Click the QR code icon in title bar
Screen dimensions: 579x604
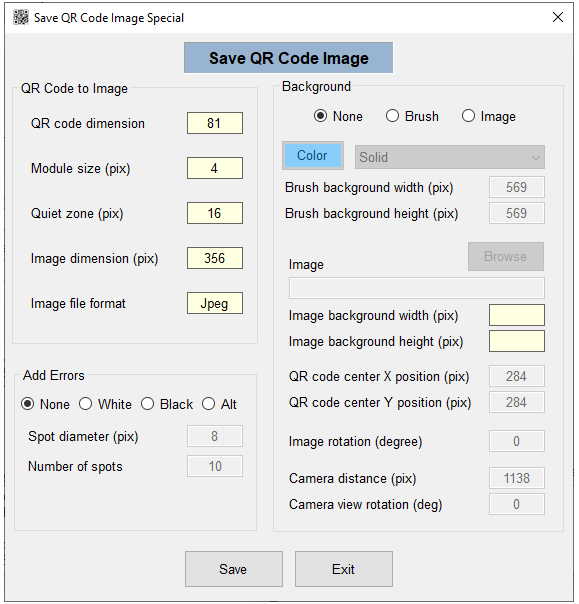pos(20,17)
